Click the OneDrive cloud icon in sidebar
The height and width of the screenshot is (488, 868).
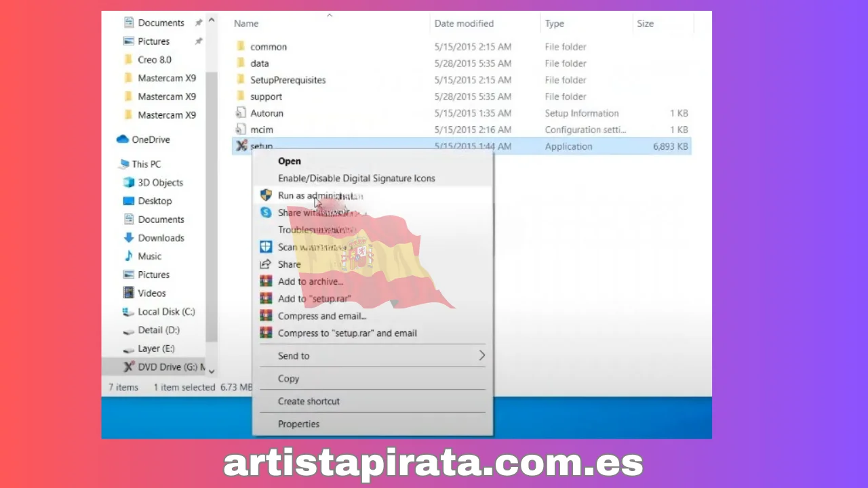coord(123,140)
